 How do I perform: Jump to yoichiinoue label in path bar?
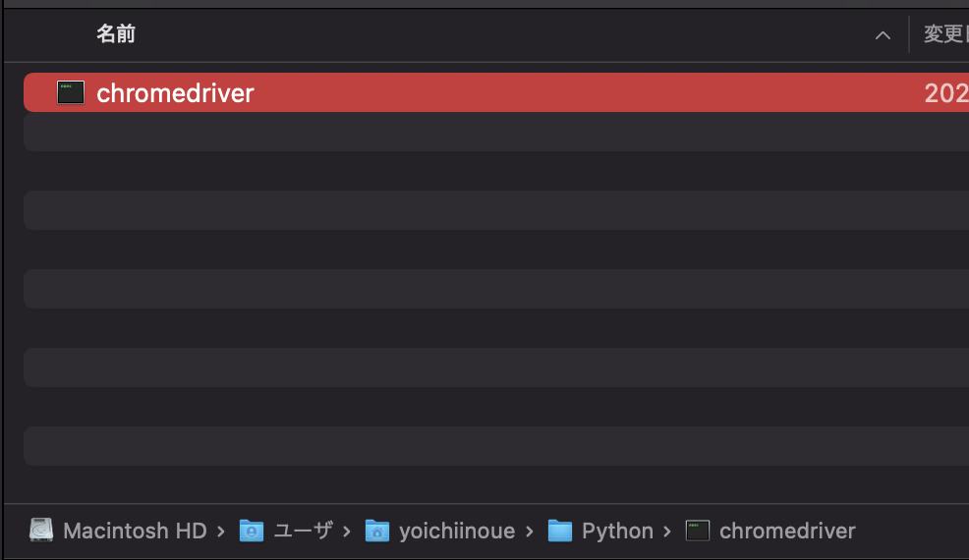[x=456, y=531]
